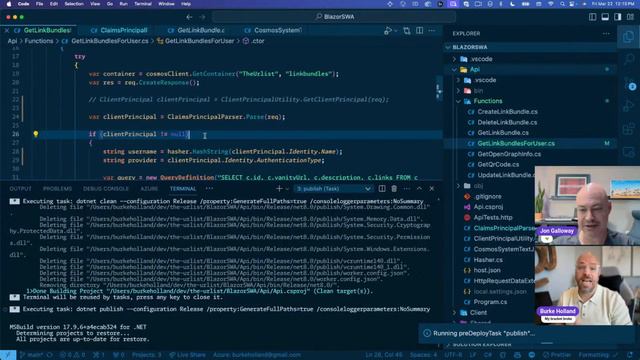Open ApiTests.http in the explorer
This screenshot has width=640, height=360.
493,218
